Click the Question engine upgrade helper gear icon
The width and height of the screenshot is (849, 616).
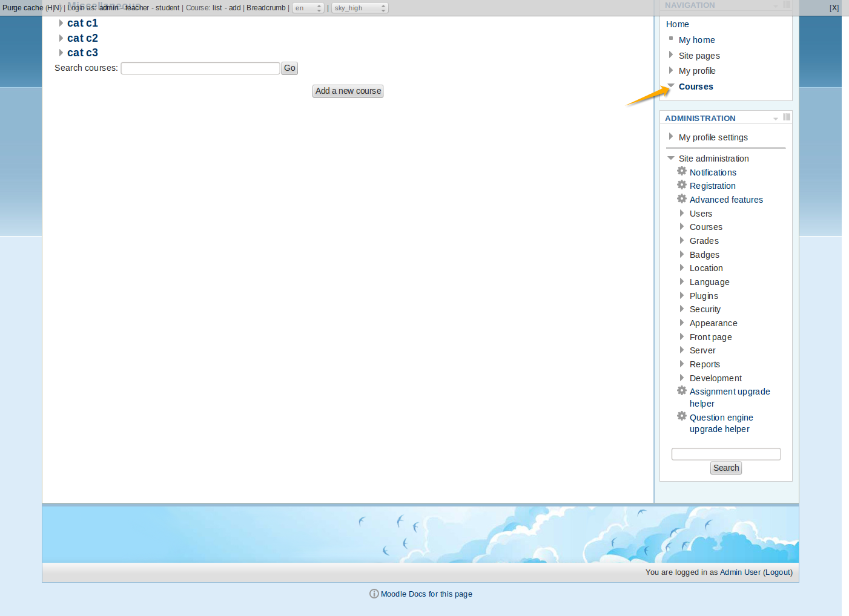coord(682,416)
